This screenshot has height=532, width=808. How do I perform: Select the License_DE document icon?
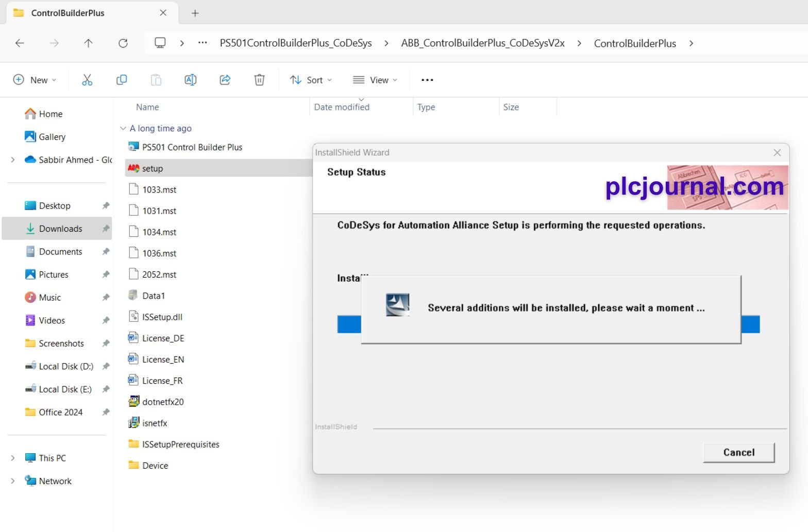coord(133,338)
